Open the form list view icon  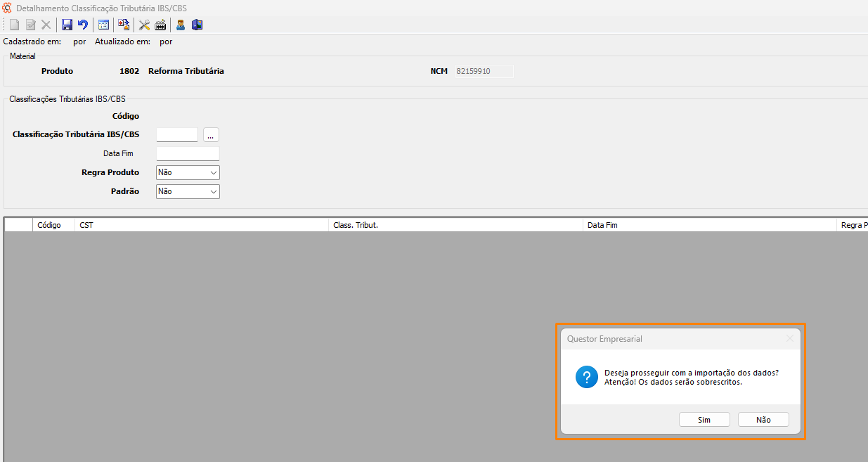[103, 25]
